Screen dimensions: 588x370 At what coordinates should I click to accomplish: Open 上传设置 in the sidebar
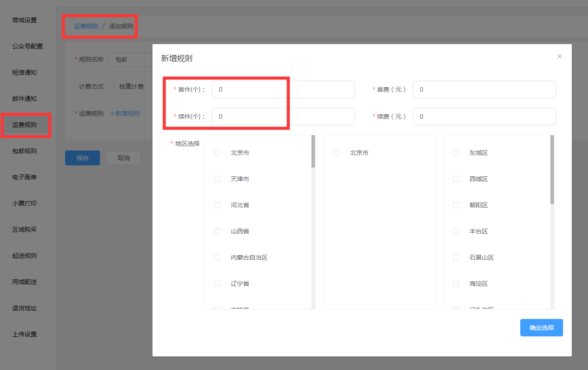point(24,334)
